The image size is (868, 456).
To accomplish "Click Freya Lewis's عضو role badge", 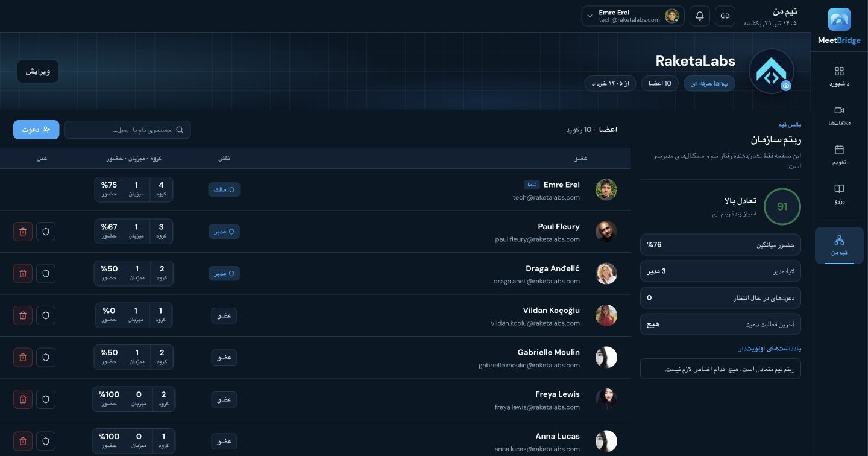I will [x=224, y=399].
